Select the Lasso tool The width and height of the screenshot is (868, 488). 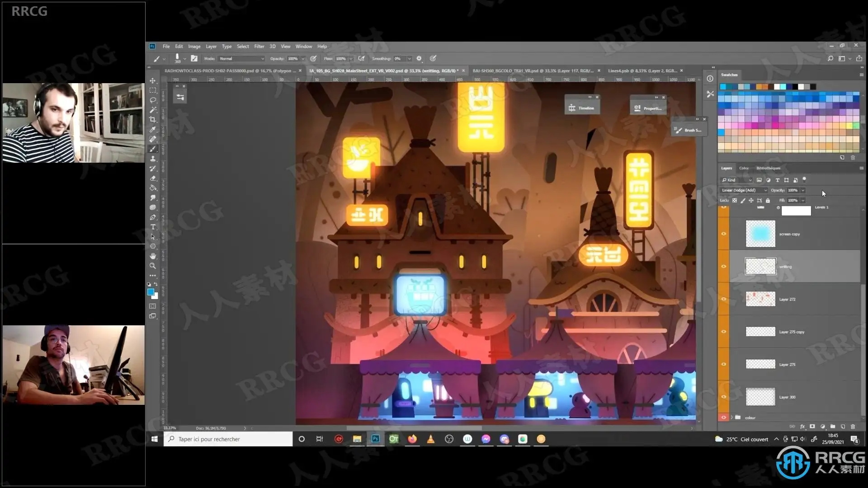(153, 100)
